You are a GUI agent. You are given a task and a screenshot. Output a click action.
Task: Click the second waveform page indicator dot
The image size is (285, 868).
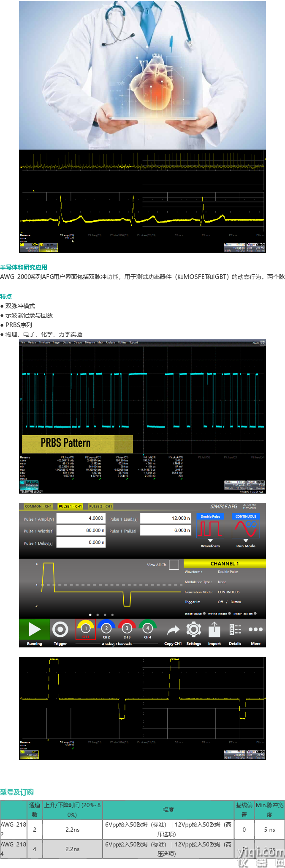(98, 615)
